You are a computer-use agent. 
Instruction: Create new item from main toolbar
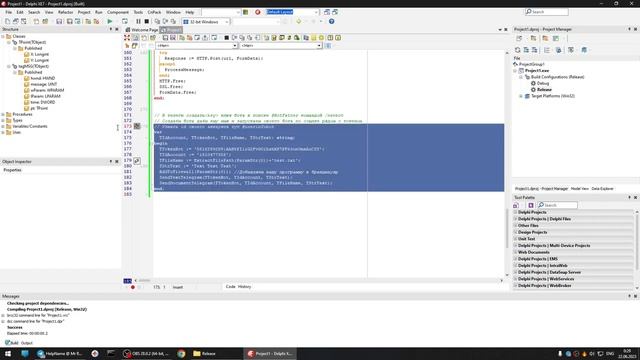coord(7,21)
